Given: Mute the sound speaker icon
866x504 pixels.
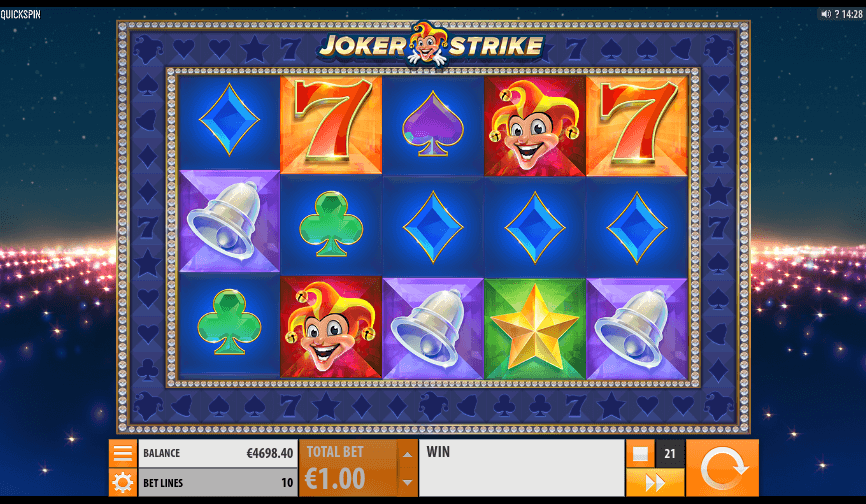Looking at the screenshot, I should (826, 14).
